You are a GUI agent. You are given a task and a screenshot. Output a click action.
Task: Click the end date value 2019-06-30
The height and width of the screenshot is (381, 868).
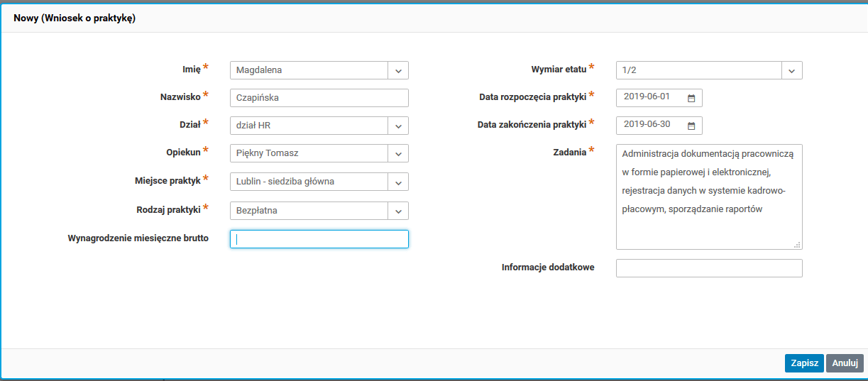(x=647, y=125)
